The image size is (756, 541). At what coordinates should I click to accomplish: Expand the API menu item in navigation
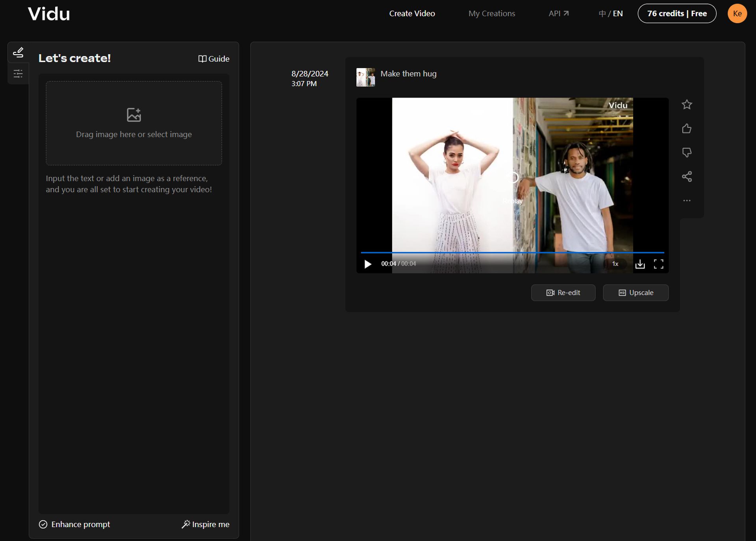click(x=557, y=13)
